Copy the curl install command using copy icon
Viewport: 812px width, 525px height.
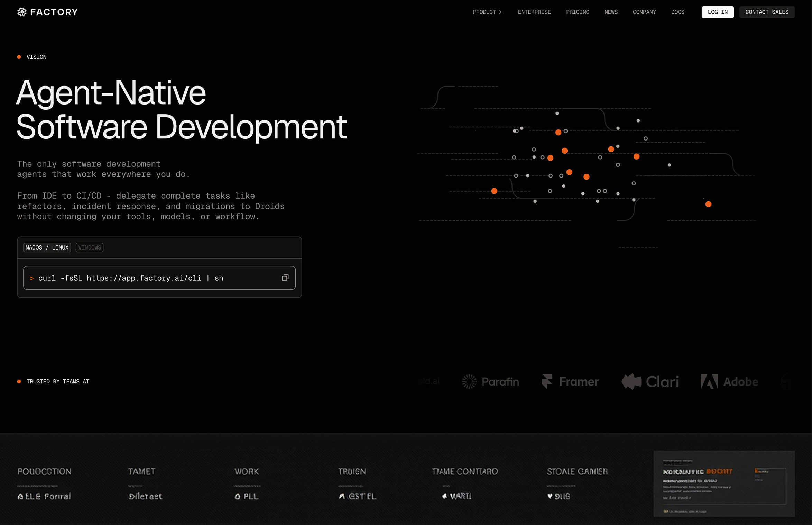pyautogui.click(x=285, y=278)
